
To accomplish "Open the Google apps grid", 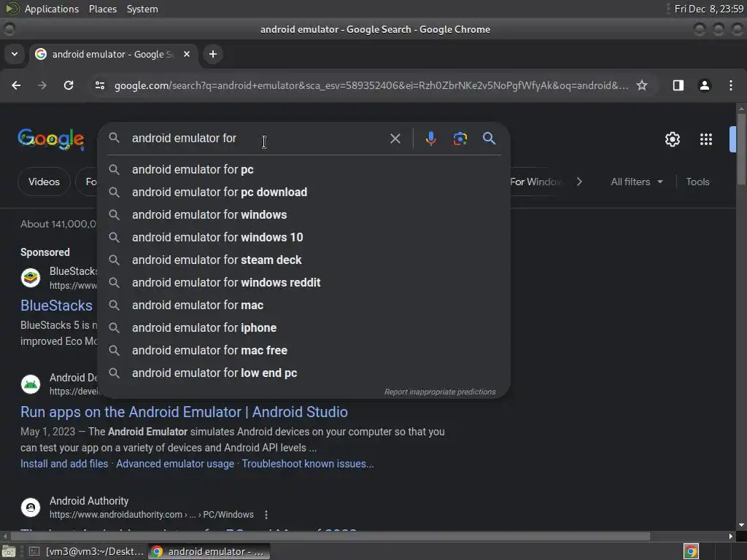I will (x=705, y=139).
